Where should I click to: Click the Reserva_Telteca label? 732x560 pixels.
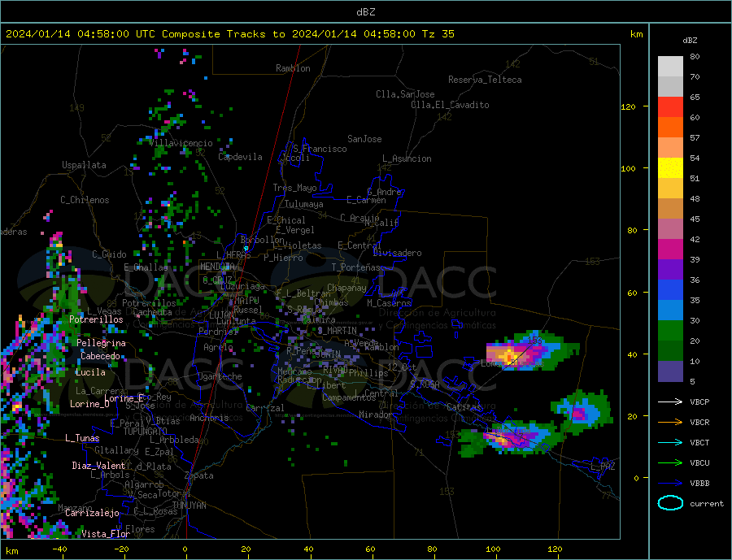pos(485,80)
